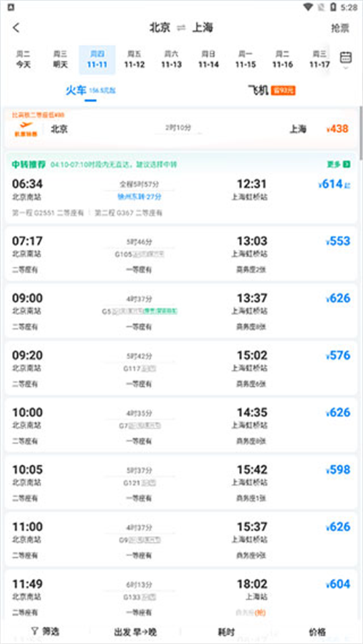
Task: Open the ¥438 flight offer
Action: 181,129
